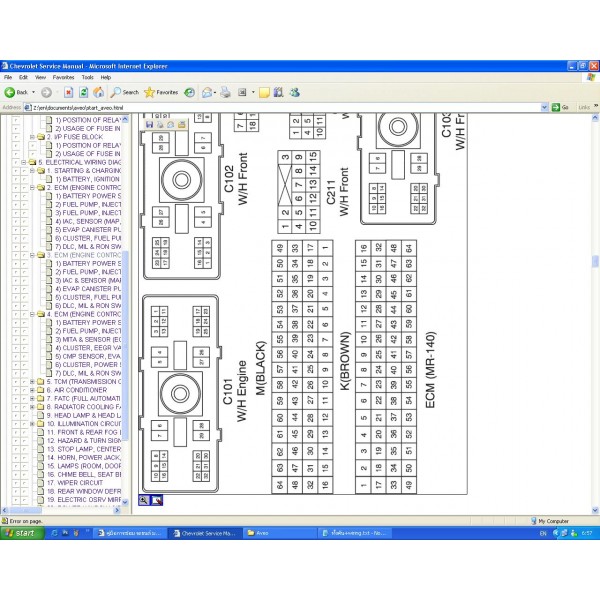Image resolution: width=600 pixels, height=600 pixels.
Task: Click main page scrollbar down arrow
Action: [595, 510]
